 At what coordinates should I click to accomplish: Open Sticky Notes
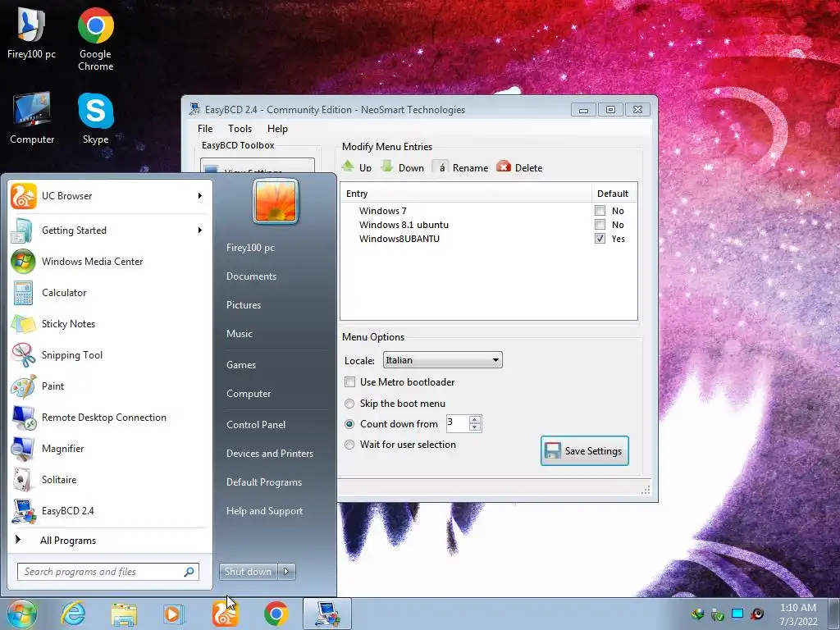click(110, 323)
